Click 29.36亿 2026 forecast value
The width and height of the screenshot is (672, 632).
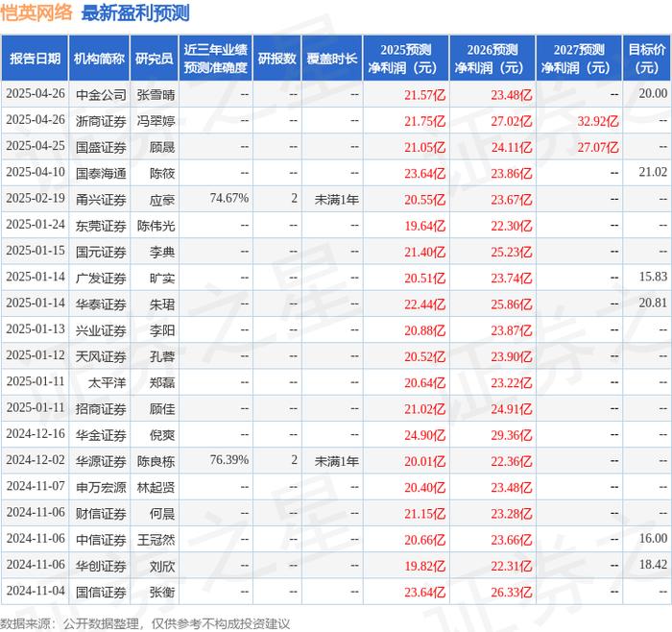[x=512, y=435]
